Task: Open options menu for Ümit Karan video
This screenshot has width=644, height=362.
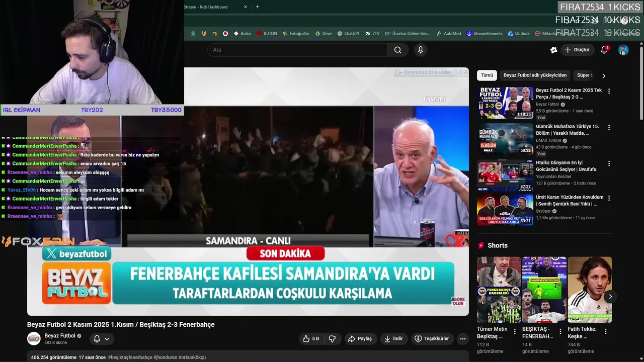Action: point(609,198)
